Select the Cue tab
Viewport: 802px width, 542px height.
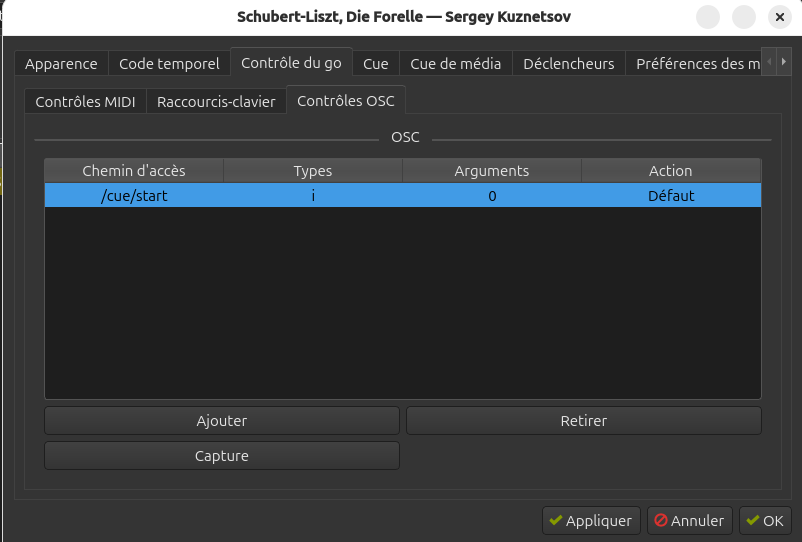[x=376, y=64]
